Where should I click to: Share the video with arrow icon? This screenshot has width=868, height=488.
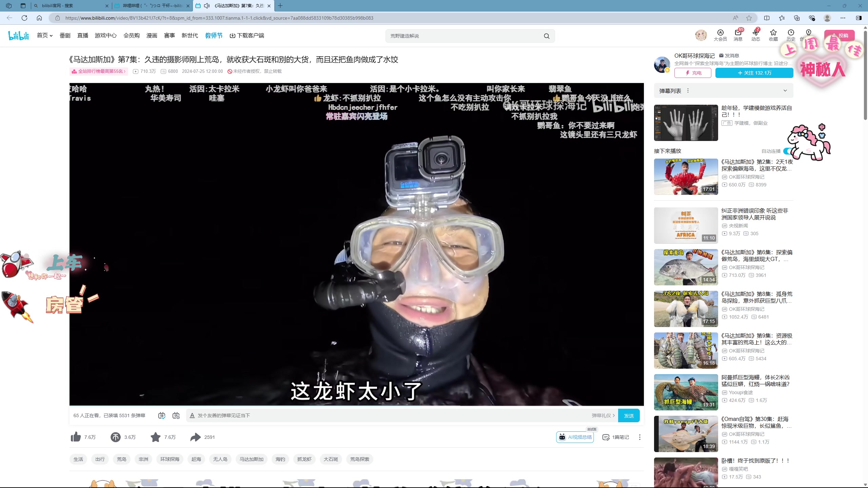(x=195, y=437)
